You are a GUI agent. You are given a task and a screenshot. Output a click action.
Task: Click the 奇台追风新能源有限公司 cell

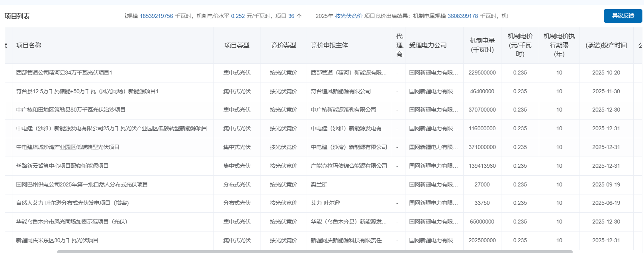341,91
